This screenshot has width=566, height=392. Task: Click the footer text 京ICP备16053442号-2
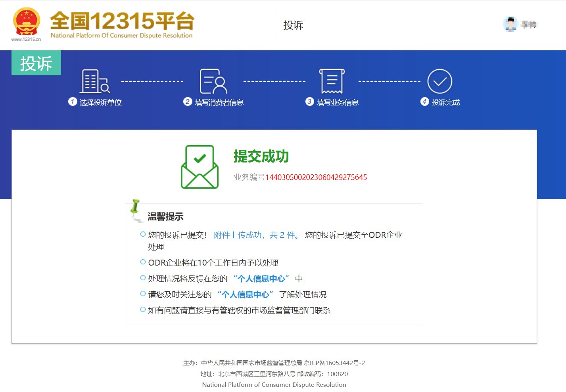[x=334, y=363]
